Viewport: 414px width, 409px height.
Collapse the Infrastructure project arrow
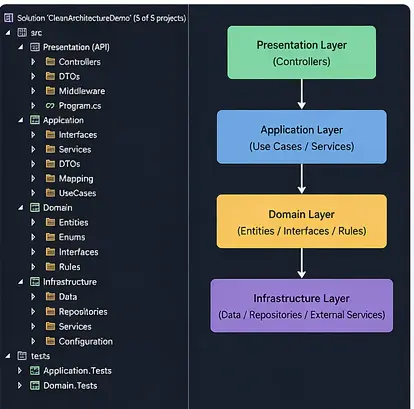(x=21, y=282)
